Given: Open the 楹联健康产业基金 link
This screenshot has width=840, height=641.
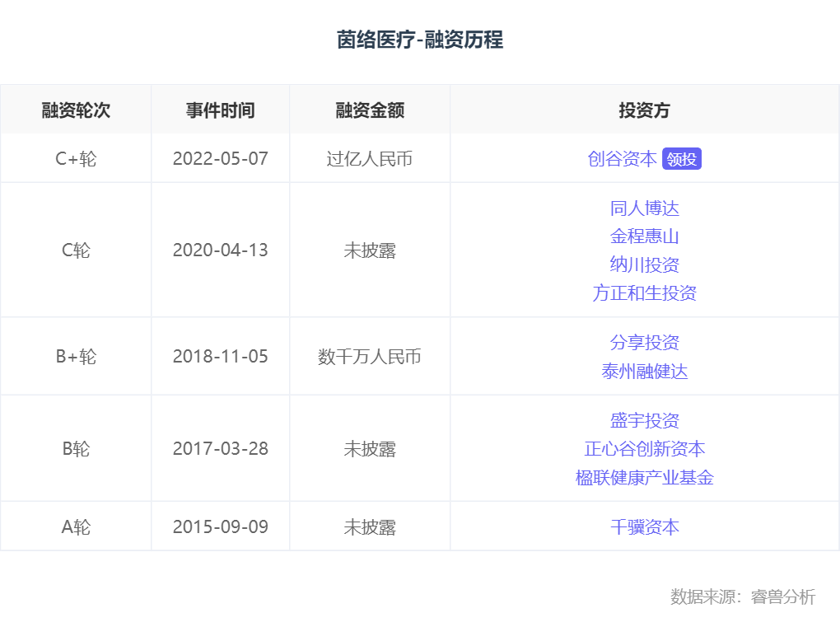Looking at the screenshot, I should pyautogui.click(x=645, y=477).
